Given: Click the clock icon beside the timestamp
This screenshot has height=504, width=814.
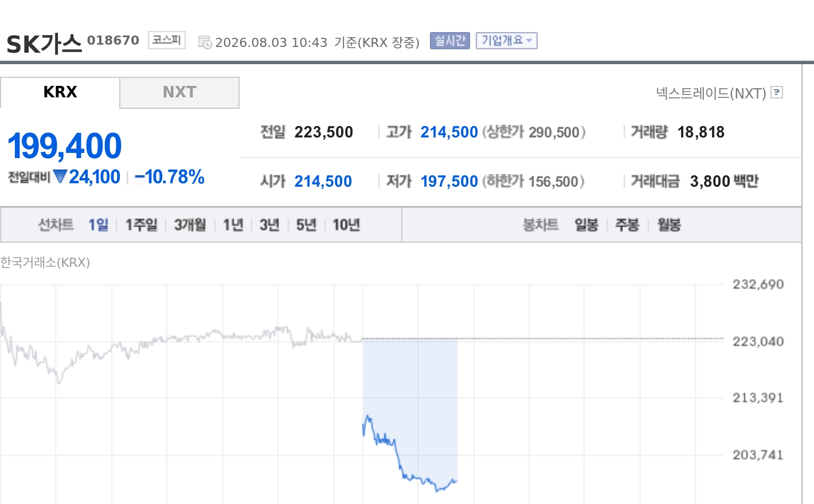Looking at the screenshot, I should [x=205, y=42].
